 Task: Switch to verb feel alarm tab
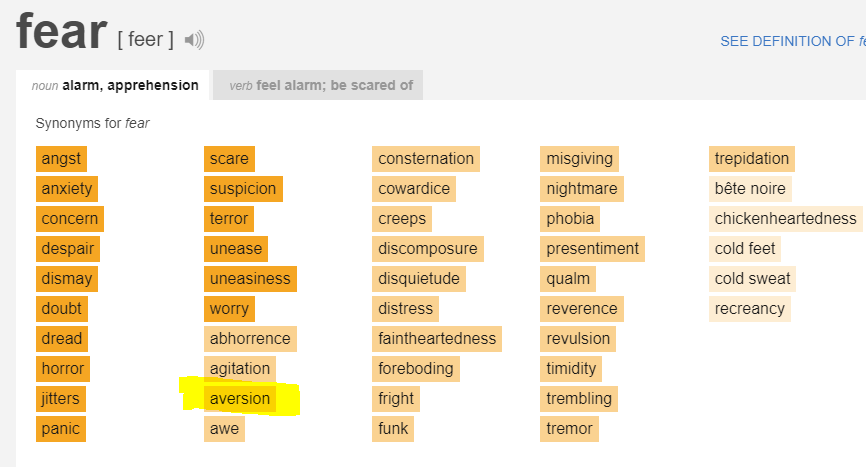click(x=320, y=86)
